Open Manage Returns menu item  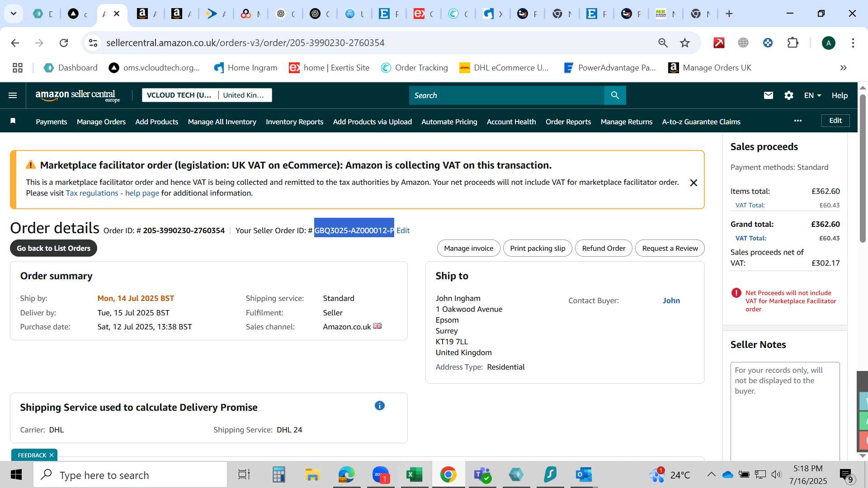(x=627, y=122)
